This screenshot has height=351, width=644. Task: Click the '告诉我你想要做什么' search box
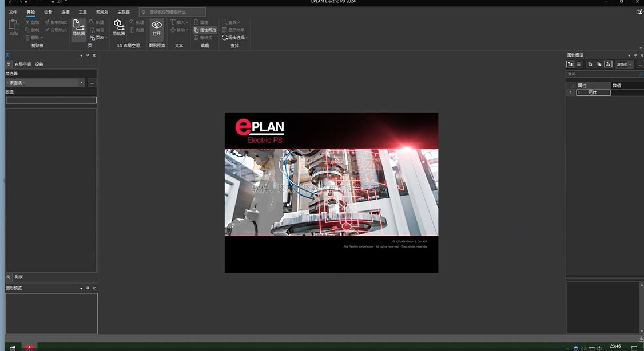pos(172,12)
